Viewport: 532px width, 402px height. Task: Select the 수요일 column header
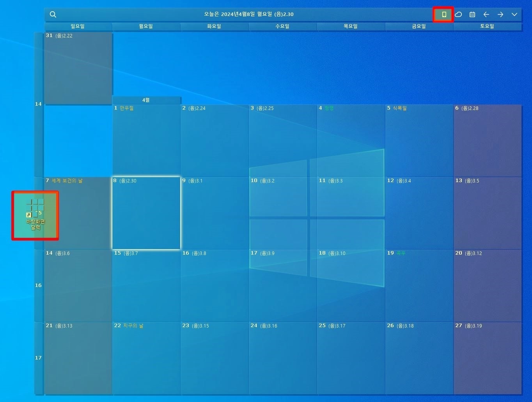(283, 27)
